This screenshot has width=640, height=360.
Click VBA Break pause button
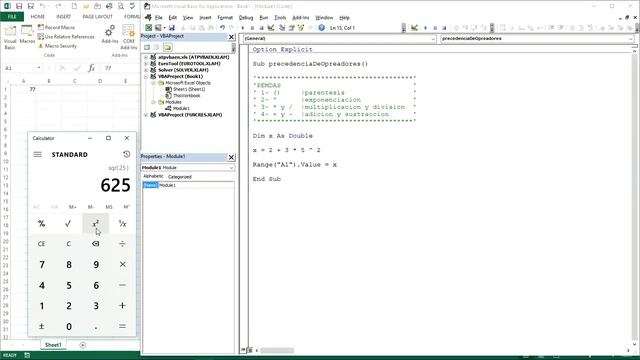pyautogui.click(x=252, y=28)
